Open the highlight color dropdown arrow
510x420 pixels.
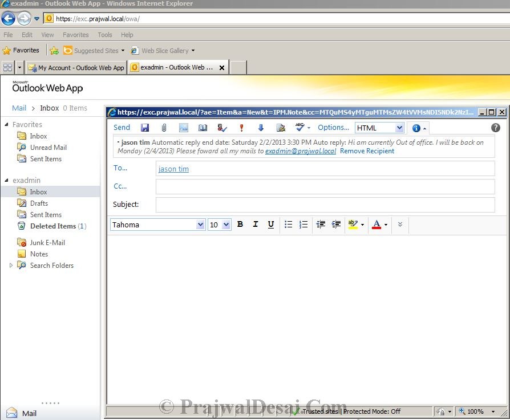click(x=362, y=225)
